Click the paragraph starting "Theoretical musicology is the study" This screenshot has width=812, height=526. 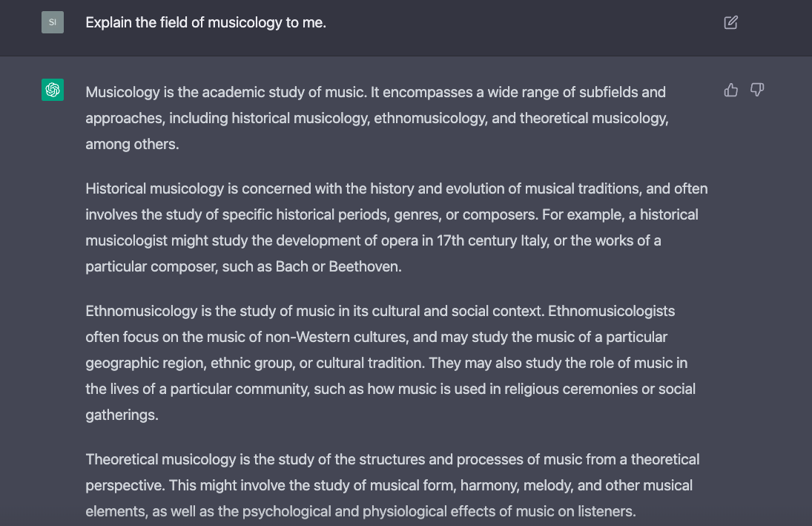click(392, 485)
